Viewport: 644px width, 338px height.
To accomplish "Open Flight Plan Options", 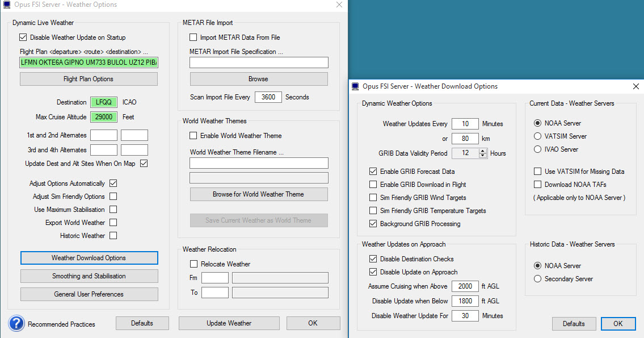I will [89, 79].
